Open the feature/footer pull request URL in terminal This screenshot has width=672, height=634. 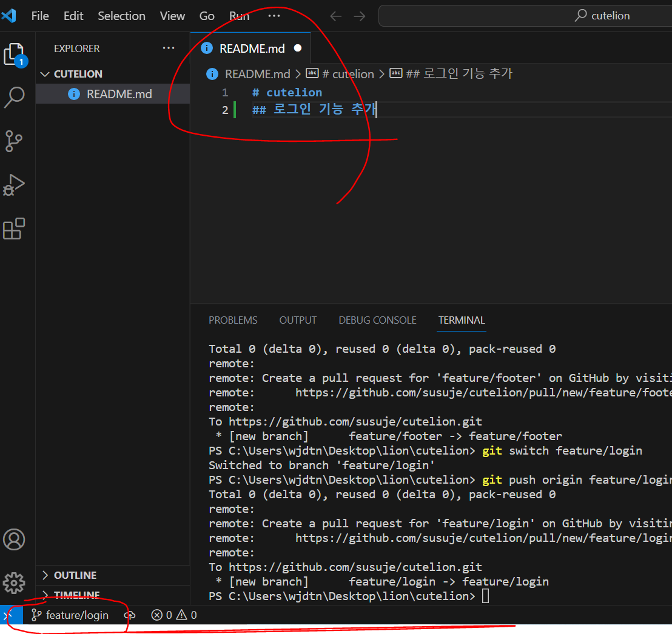[483, 392]
